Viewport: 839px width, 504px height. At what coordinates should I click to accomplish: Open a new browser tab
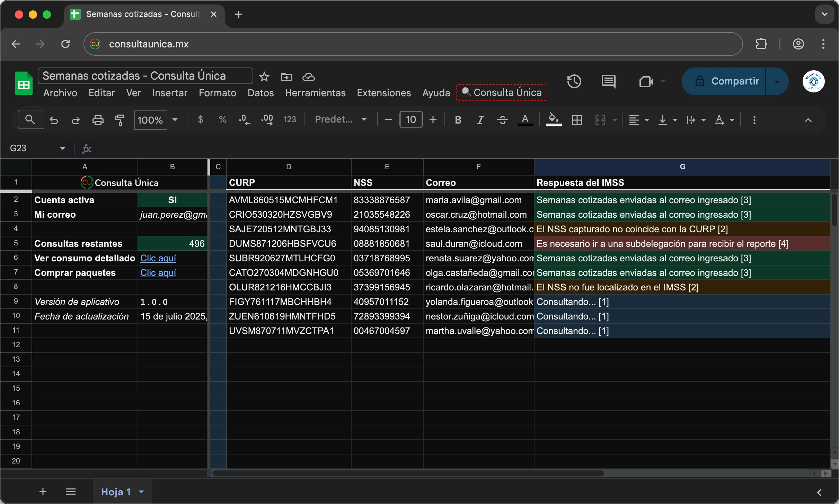[x=238, y=14]
